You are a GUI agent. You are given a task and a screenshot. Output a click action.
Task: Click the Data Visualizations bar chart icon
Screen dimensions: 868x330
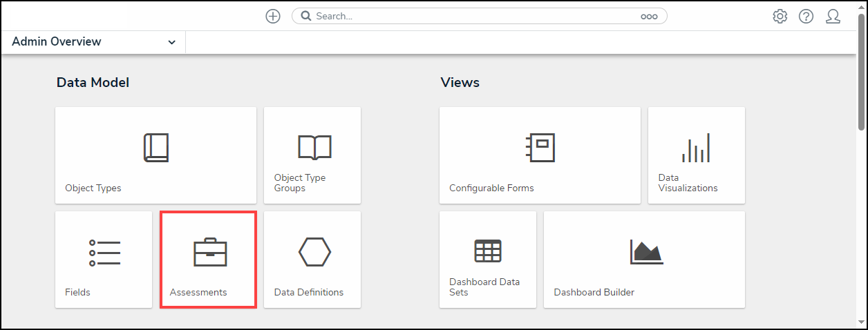coord(696,147)
